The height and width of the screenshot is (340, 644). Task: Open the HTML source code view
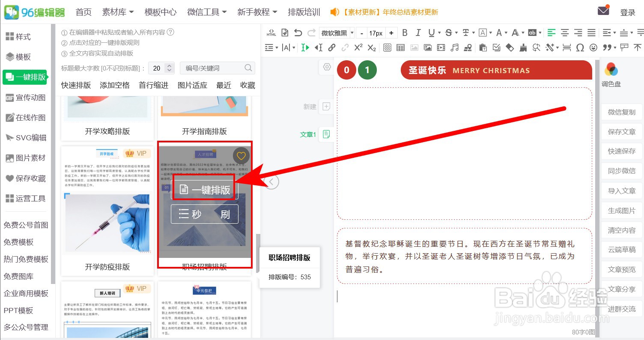(271, 33)
